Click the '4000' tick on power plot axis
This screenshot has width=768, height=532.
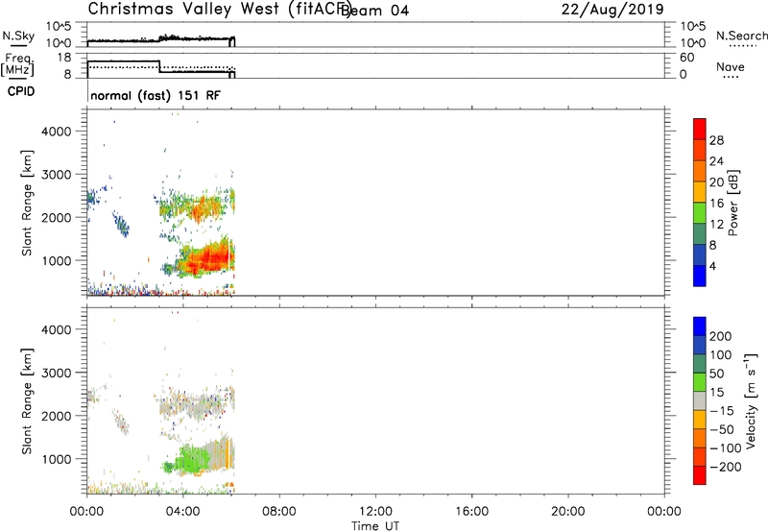tap(57, 132)
